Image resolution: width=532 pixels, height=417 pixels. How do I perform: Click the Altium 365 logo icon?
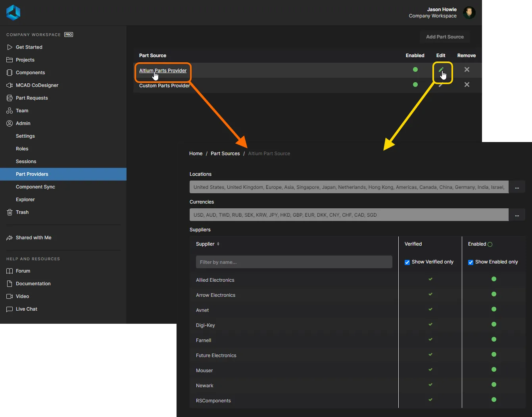[x=13, y=12]
